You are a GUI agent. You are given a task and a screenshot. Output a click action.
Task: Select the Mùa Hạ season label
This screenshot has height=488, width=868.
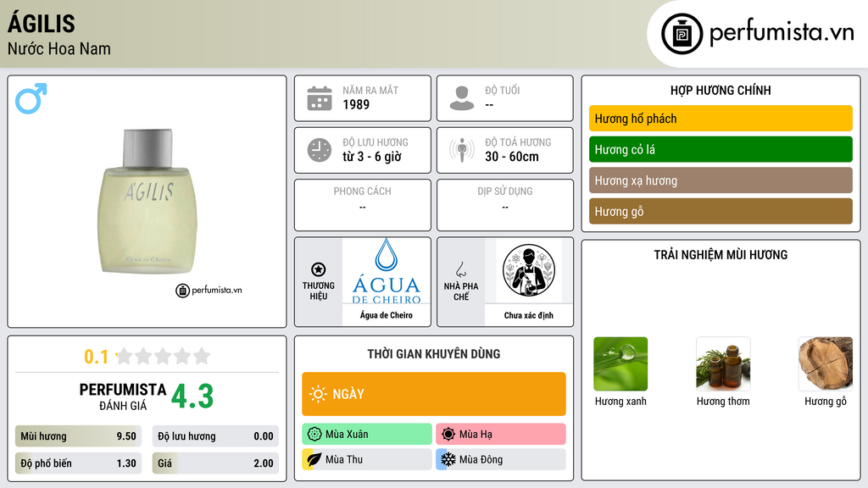pyautogui.click(x=476, y=435)
